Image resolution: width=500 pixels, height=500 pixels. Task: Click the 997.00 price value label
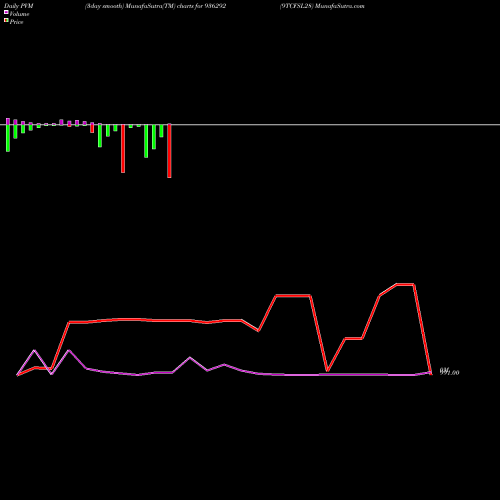point(449,372)
